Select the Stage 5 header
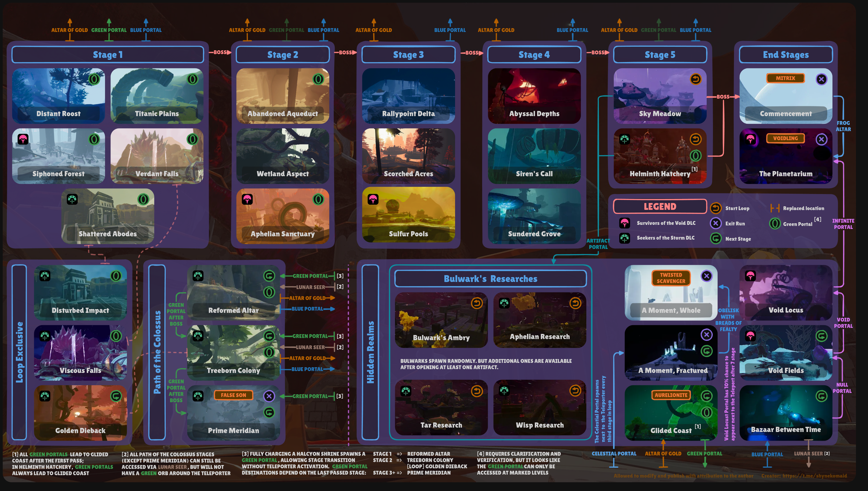Screen dimensions: 868x491 (660, 55)
